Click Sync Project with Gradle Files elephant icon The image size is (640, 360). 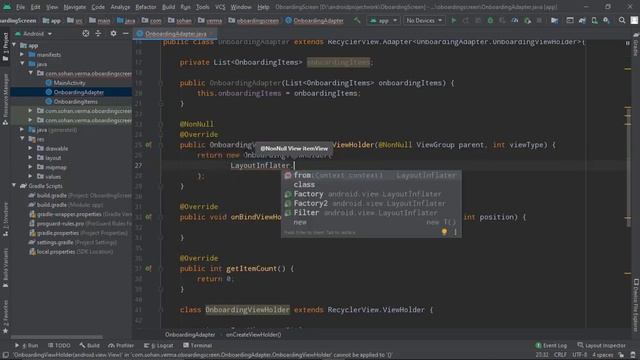582,20
